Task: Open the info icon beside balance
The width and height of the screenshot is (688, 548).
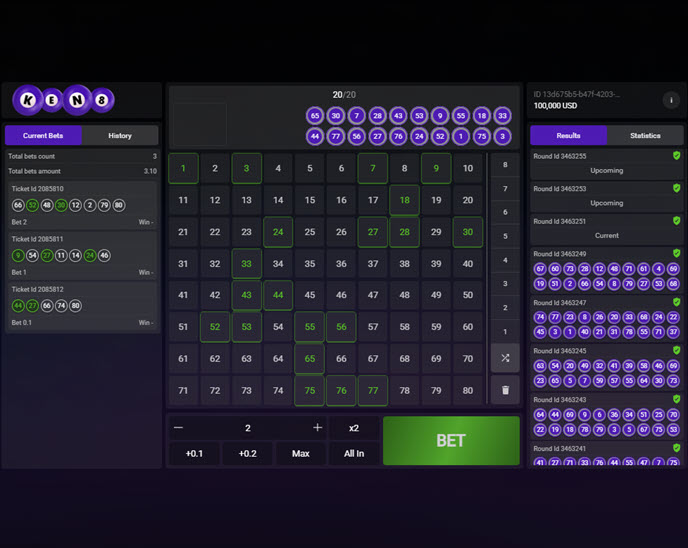Action: click(x=670, y=100)
